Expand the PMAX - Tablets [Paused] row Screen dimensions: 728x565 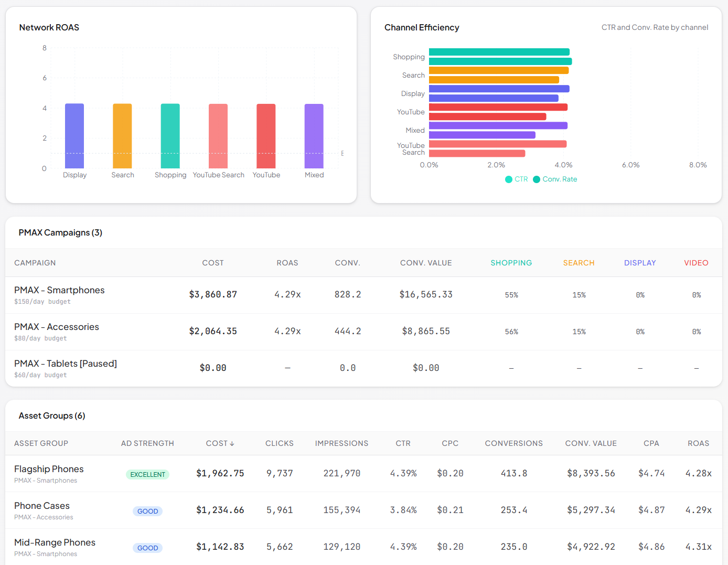click(66, 363)
